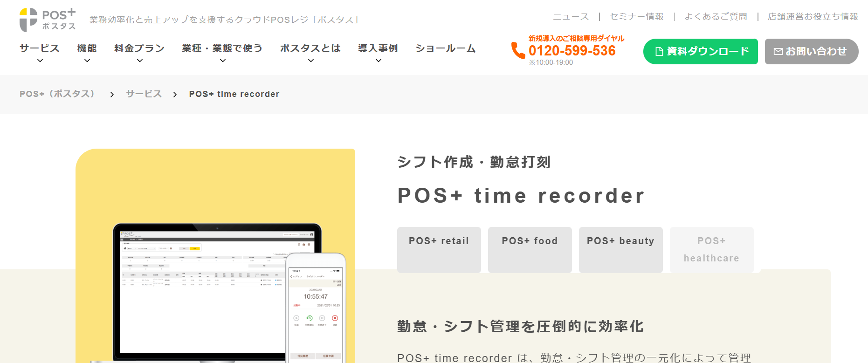Go to the サービス breadcrumb link
The width and height of the screenshot is (868, 363).
point(144,94)
